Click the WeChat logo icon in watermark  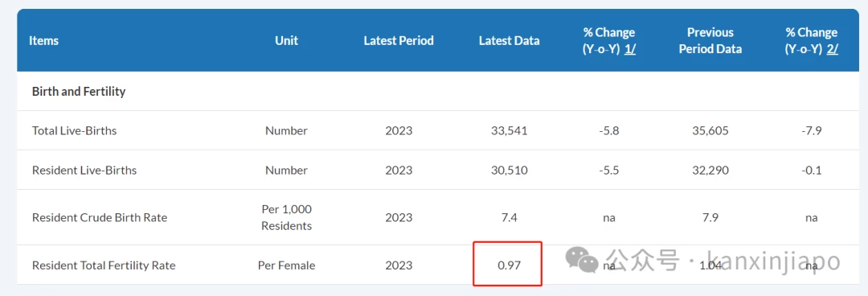tap(581, 259)
